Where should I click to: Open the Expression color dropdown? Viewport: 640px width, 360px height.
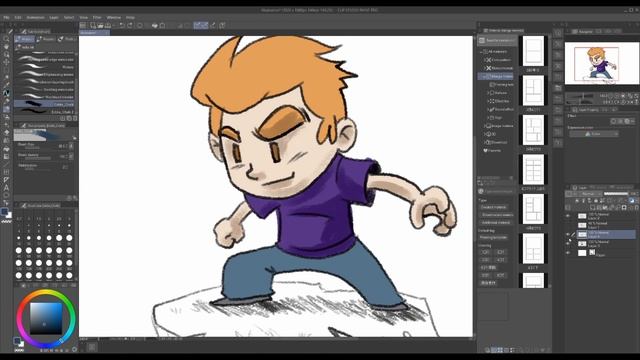click(594, 134)
